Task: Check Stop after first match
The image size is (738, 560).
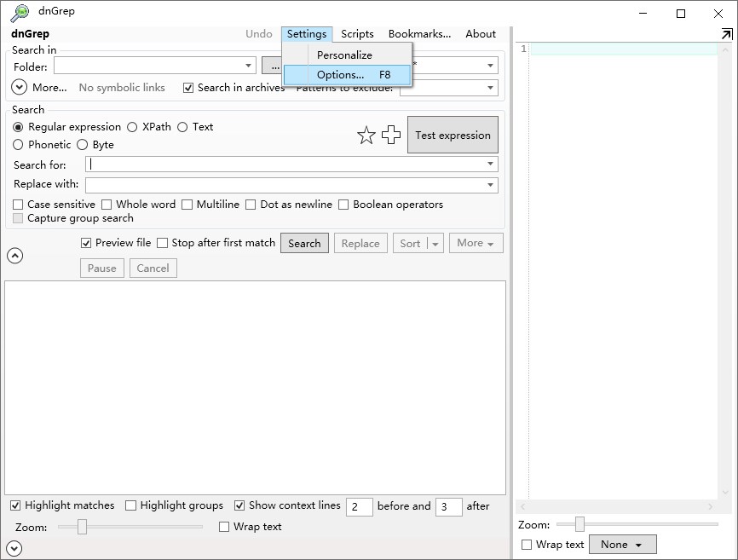Action: click(160, 243)
